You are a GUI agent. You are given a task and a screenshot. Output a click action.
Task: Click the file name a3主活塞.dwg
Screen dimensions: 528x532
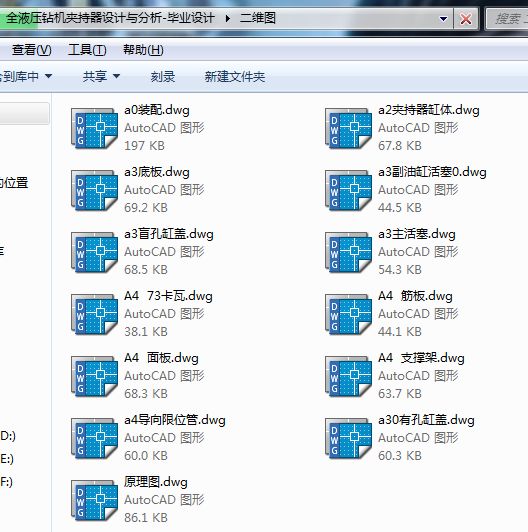(417, 234)
